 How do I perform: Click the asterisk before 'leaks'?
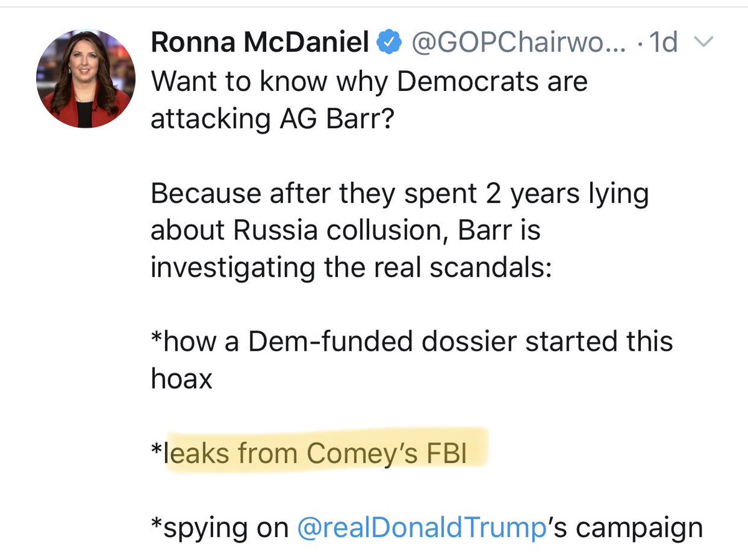pyautogui.click(x=156, y=450)
